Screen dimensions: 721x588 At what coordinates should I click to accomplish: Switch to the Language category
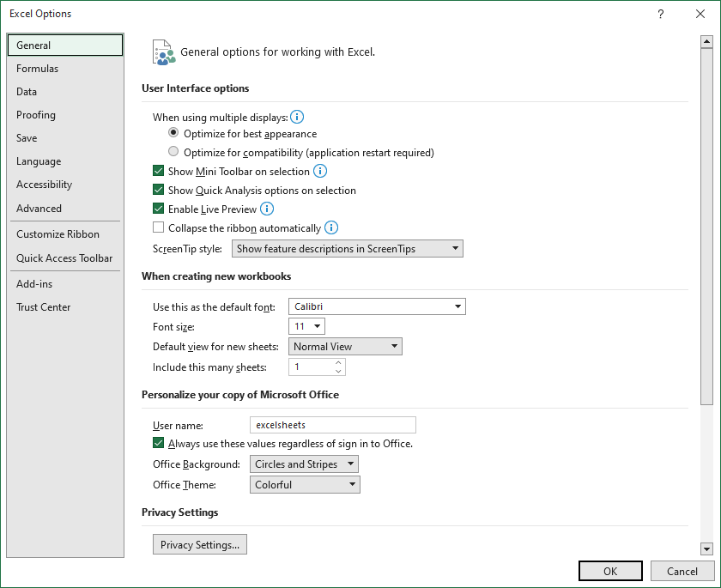tap(65, 161)
